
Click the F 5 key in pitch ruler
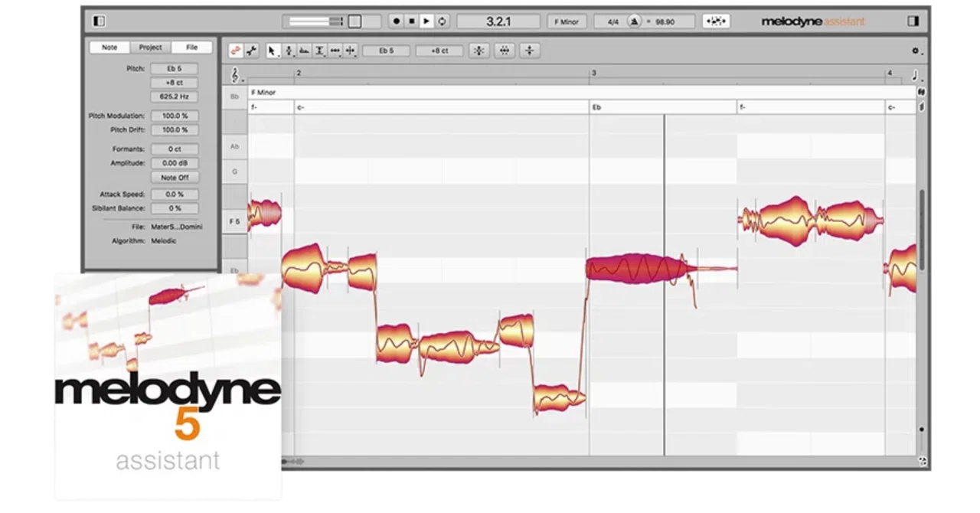tap(234, 222)
